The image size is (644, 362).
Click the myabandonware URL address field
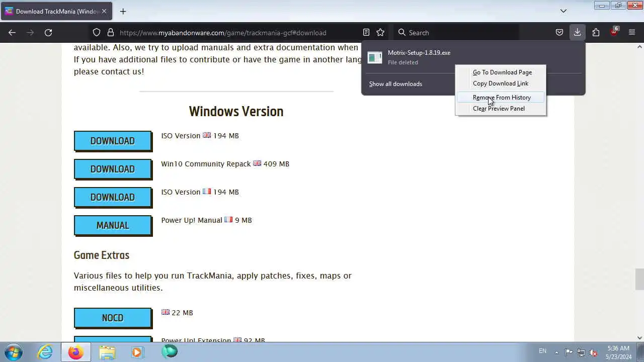[x=223, y=32]
